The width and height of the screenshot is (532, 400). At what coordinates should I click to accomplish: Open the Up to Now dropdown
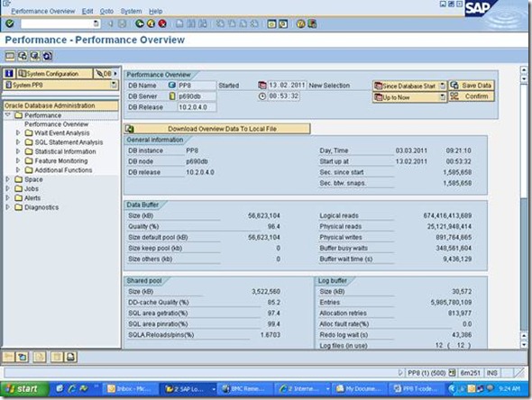(442, 97)
